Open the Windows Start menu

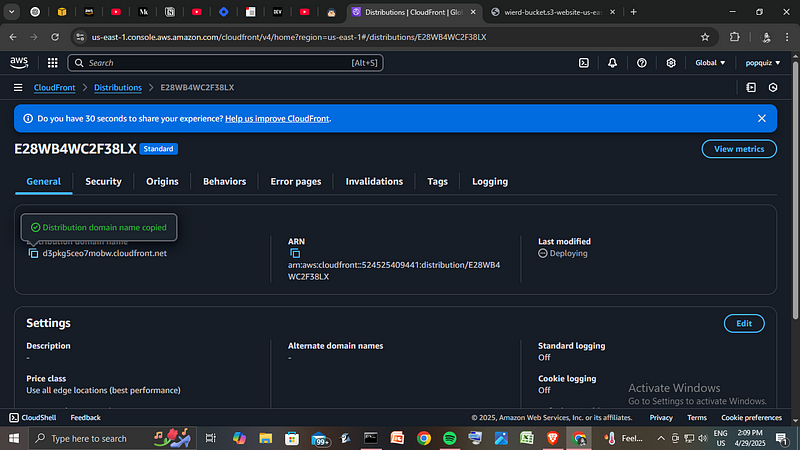(x=14, y=438)
